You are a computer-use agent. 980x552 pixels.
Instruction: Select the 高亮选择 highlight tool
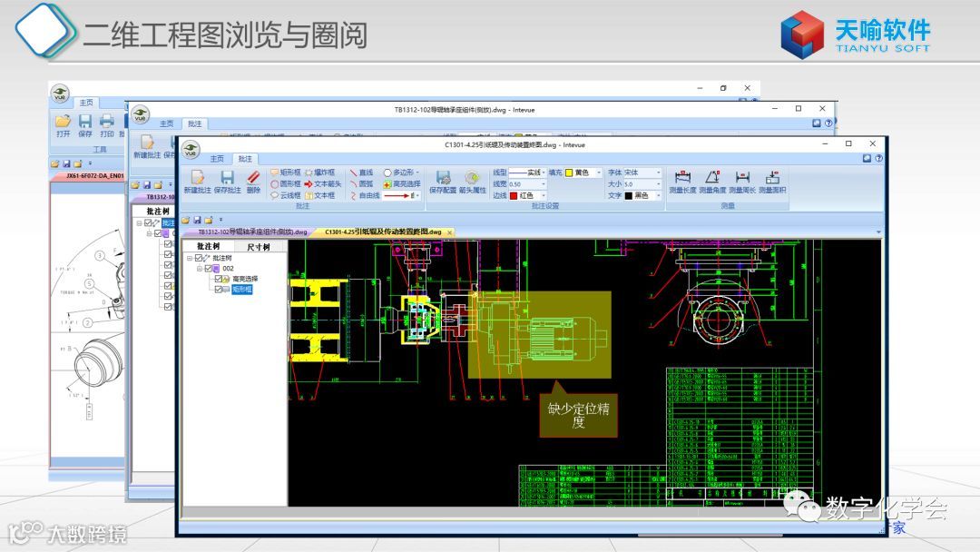pyautogui.click(x=401, y=183)
